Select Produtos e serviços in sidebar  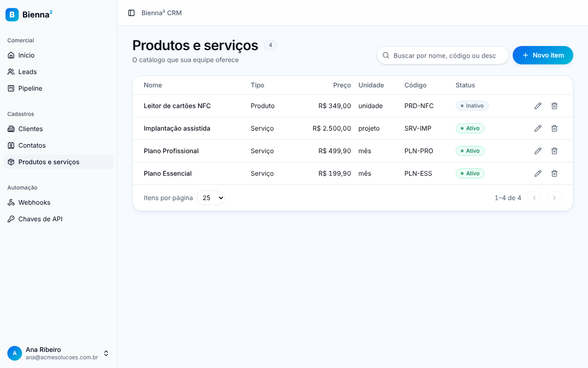pos(58,162)
